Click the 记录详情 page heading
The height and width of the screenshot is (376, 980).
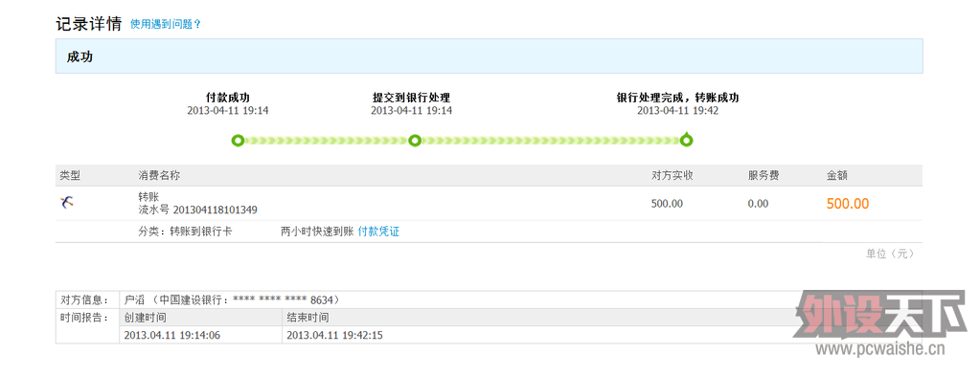pyautogui.click(x=89, y=24)
